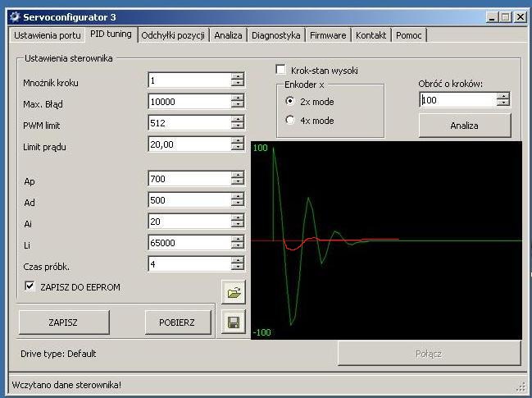
Task: Click the Drive type: Default label
Action: pyautogui.click(x=58, y=354)
